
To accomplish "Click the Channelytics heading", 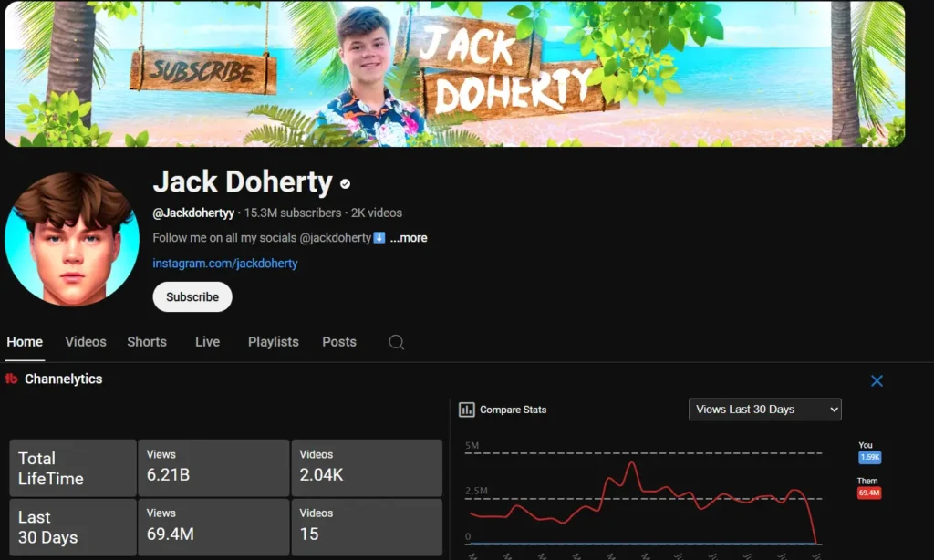I will click(x=64, y=379).
